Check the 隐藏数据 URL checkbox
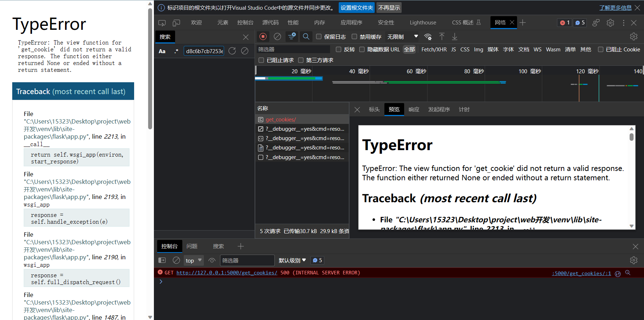This screenshot has height=320, width=644. (x=362, y=49)
